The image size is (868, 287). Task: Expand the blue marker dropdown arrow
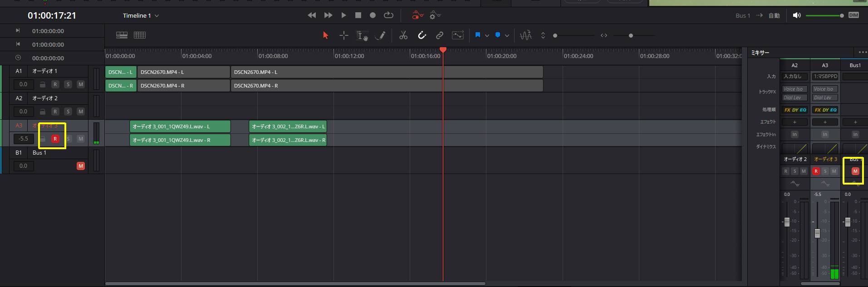[x=507, y=35]
